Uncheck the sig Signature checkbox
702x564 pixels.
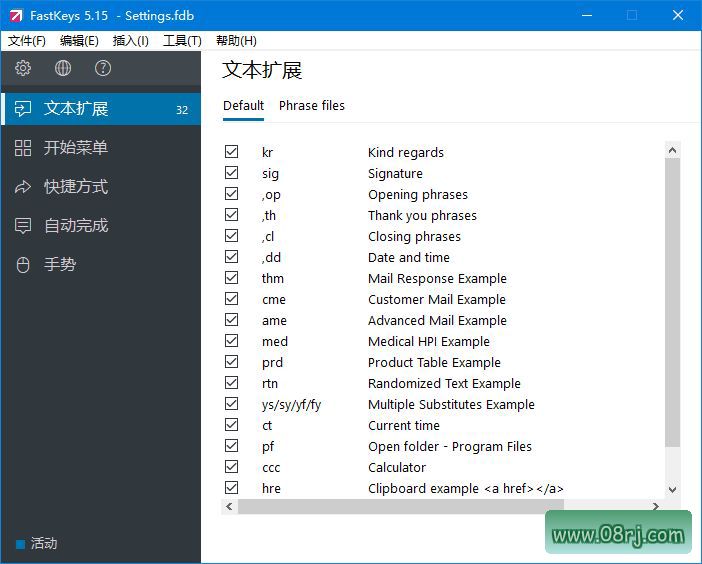(x=231, y=173)
